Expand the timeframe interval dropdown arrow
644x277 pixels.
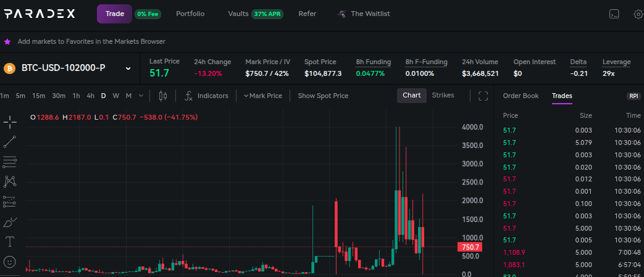pyautogui.click(x=141, y=96)
